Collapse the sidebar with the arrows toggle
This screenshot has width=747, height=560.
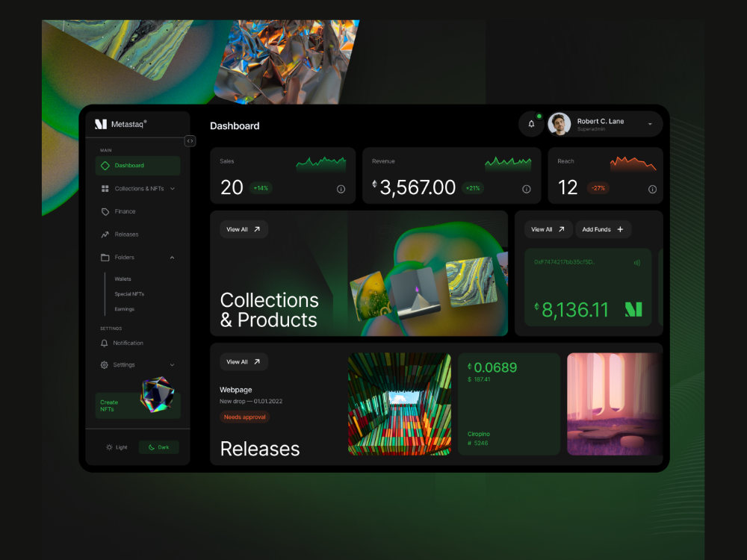pyautogui.click(x=190, y=141)
